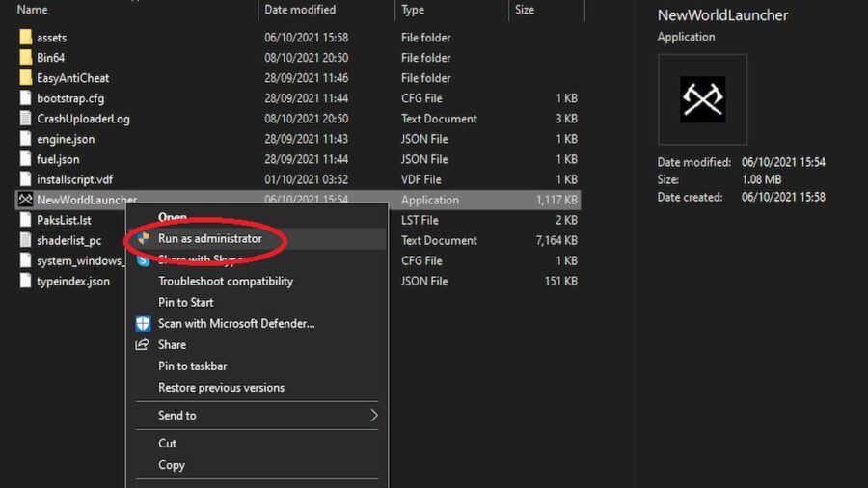Click the LST File type cell
This screenshot has width=868, height=488.
click(420, 220)
